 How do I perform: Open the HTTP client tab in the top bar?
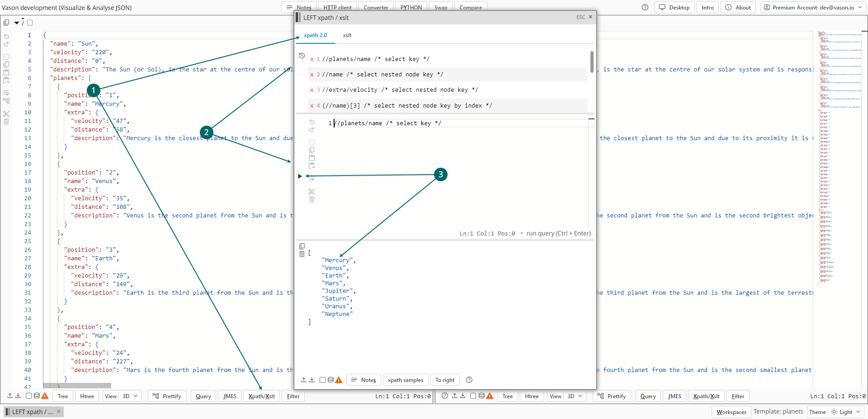coord(337,8)
